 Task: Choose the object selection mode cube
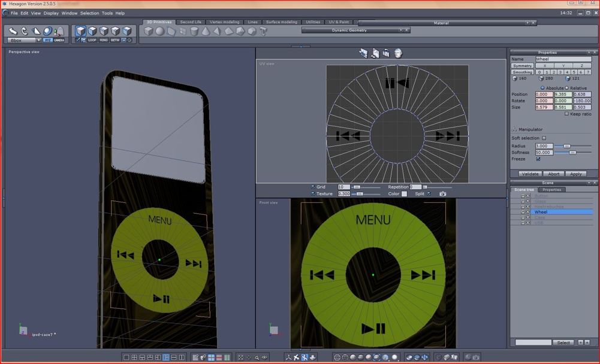(x=81, y=31)
